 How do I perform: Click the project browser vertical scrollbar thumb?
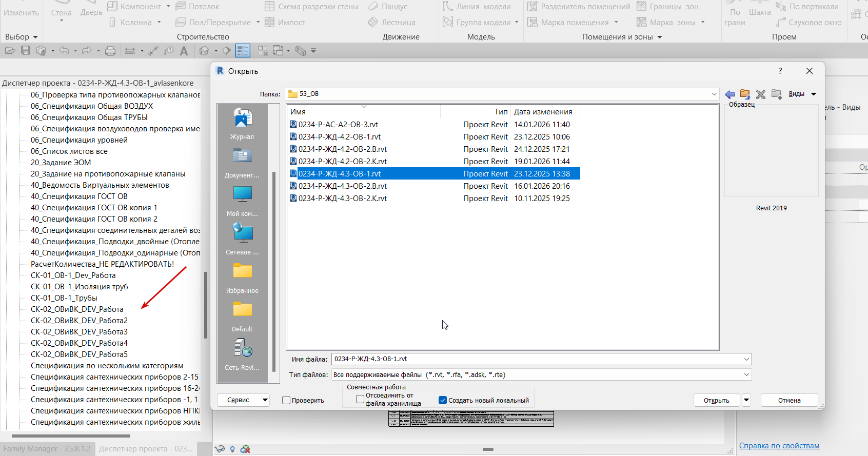click(x=206, y=305)
